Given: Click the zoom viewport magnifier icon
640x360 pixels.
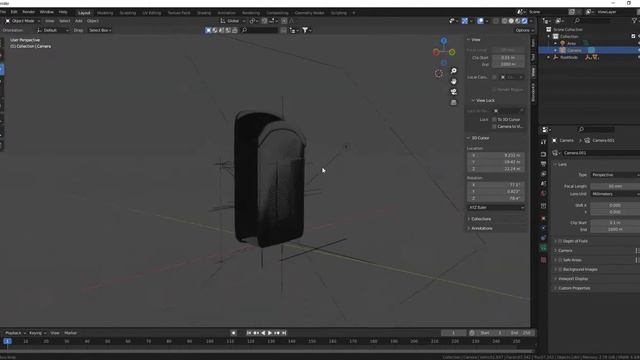Looking at the screenshot, I should point(453,71).
